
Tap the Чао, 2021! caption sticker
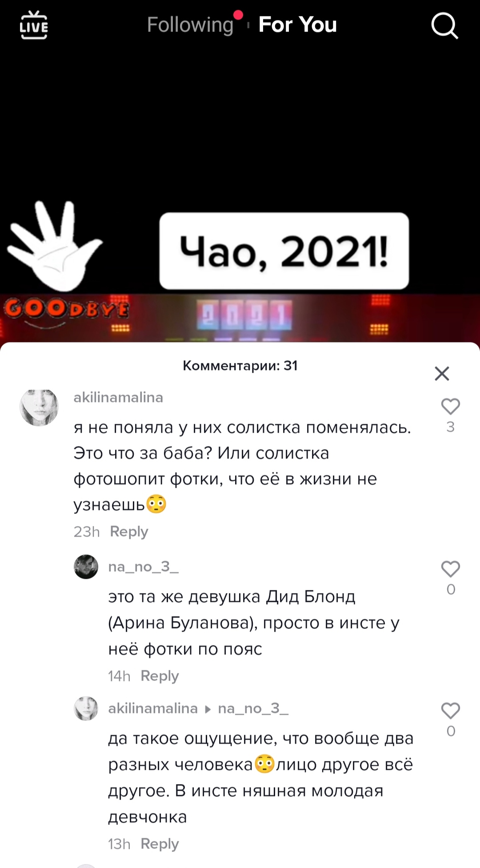284,251
